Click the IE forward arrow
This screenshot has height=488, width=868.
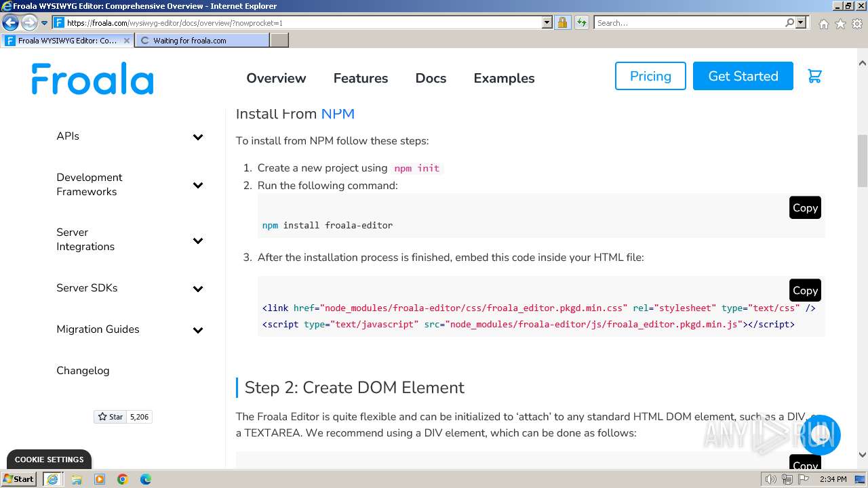coord(28,22)
